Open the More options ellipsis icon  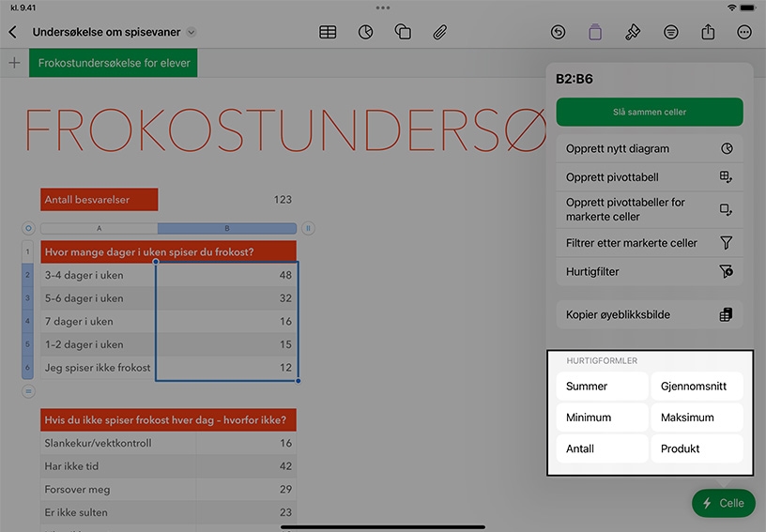pos(744,32)
